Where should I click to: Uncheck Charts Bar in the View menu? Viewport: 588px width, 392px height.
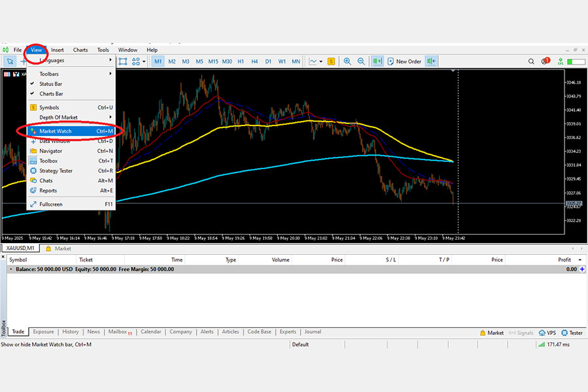coord(71,94)
